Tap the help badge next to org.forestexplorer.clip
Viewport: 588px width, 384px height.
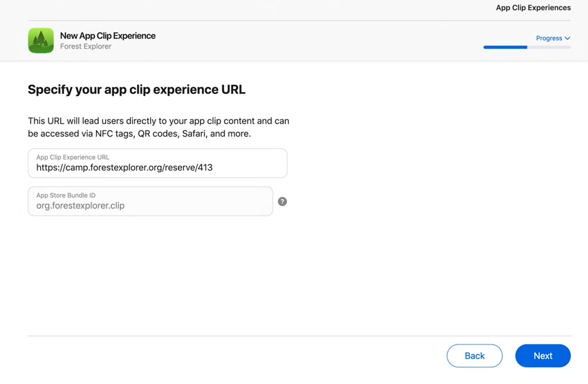click(282, 201)
